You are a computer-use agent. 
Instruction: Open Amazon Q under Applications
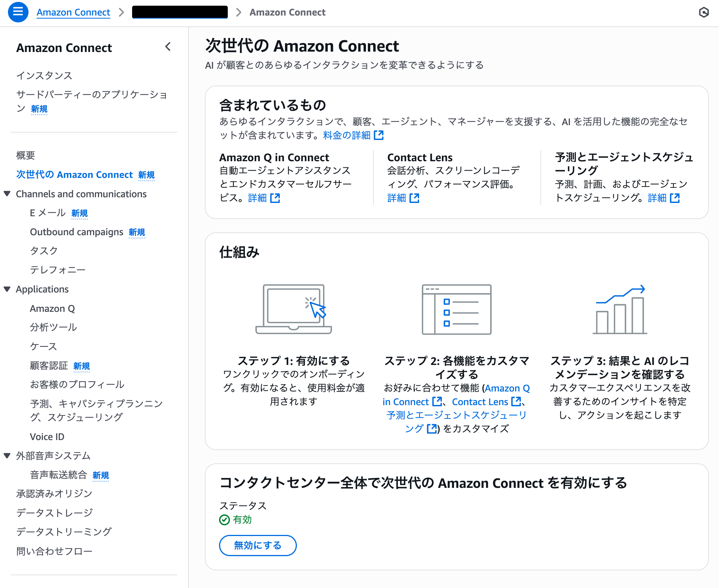pos(52,308)
